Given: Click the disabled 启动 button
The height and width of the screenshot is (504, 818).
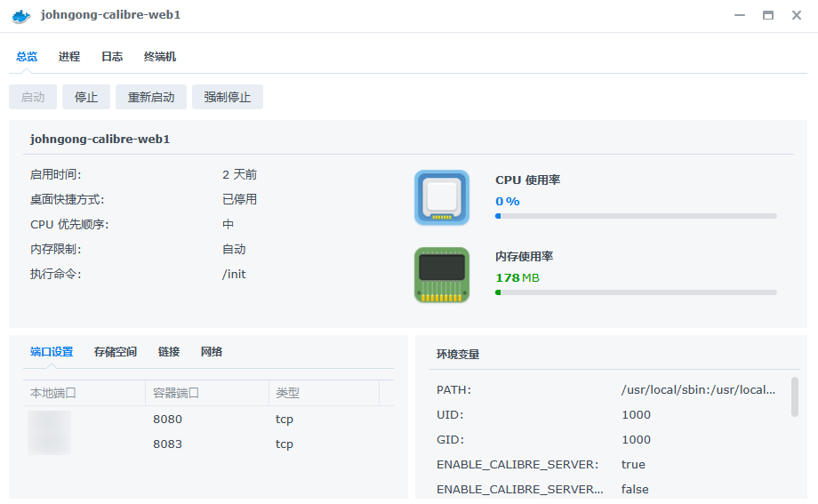Looking at the screenshot, I should (33, 97).
